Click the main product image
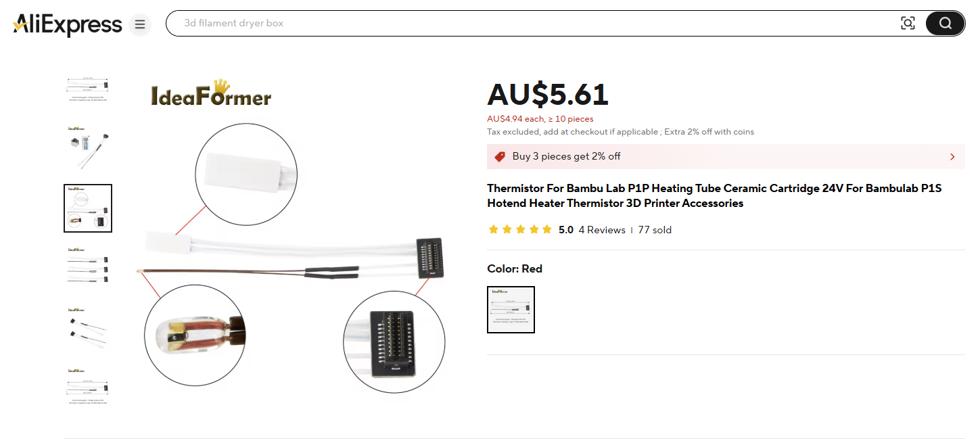This screenshot has height=447, width=980. (296, 237)
